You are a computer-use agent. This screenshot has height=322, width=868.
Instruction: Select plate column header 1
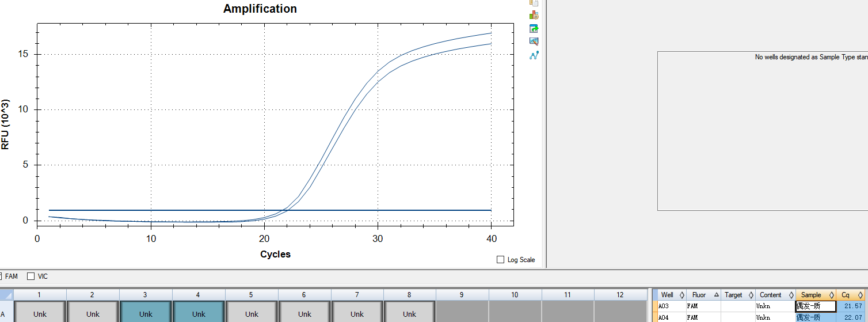click(40, 295)
